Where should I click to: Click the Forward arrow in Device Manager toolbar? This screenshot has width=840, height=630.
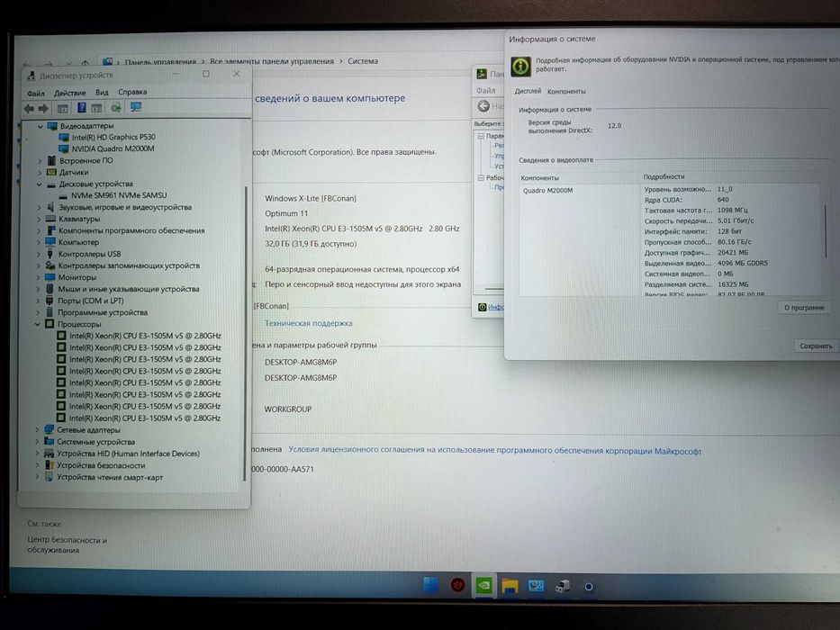click(43, 108)
